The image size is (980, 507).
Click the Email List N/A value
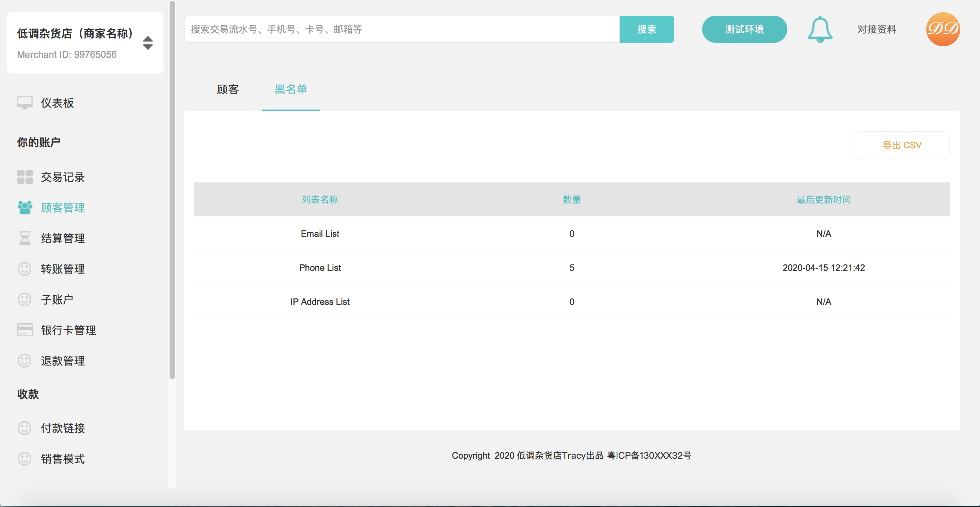[x=824, y=234]
